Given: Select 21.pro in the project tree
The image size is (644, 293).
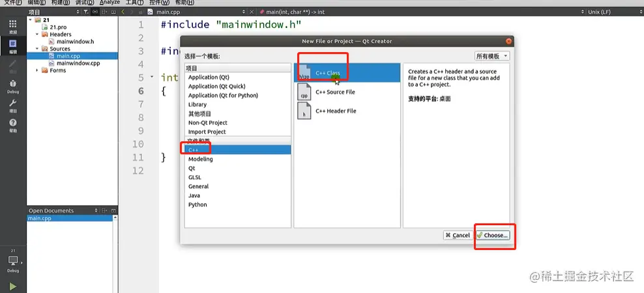Looking at the screenshot, I should (58, 27).
